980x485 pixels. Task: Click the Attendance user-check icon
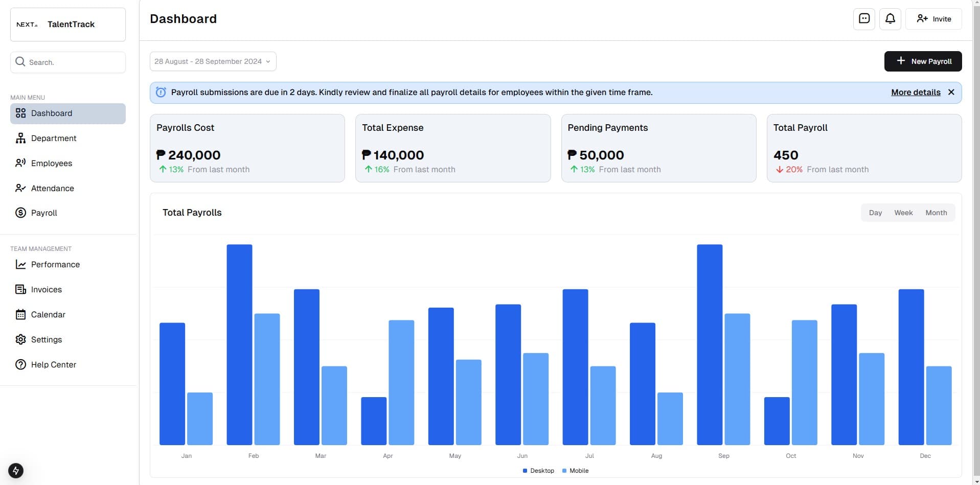click(x=20, y=189)
